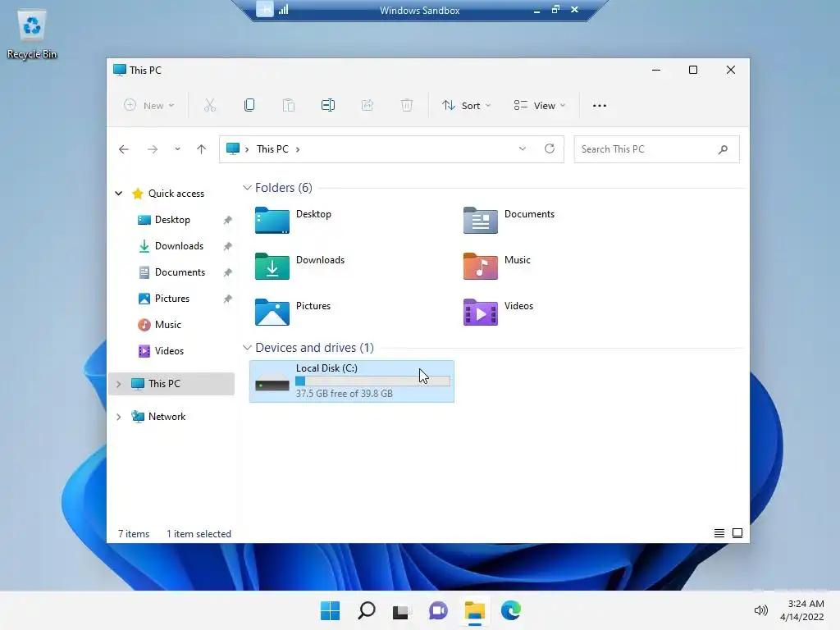Unpin Pictures via its pin icon
The width and height of the screenshot is (840, 630).
point(228,299)
